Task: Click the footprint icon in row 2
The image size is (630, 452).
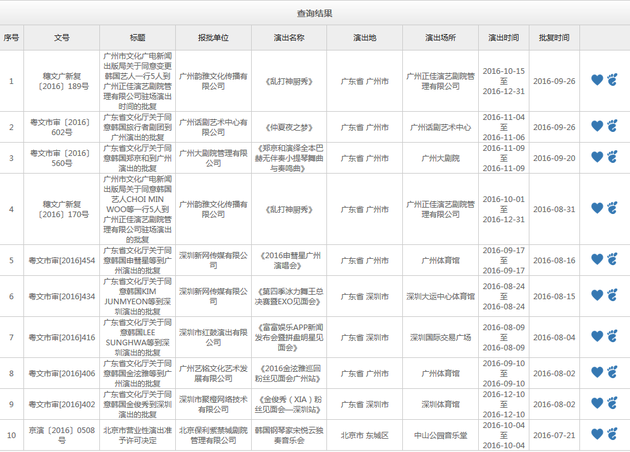Action: (x=612, y=126)
